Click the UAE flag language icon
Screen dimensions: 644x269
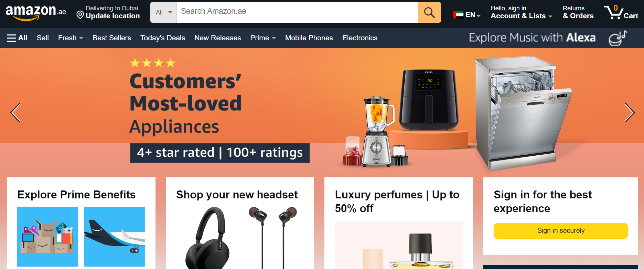(x=458, y=15)
